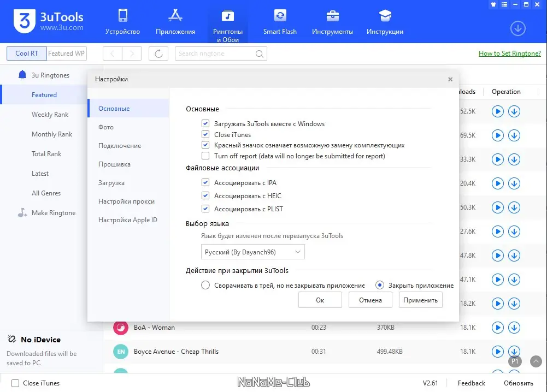Click the Применить apply button

(x=420, y=300)
